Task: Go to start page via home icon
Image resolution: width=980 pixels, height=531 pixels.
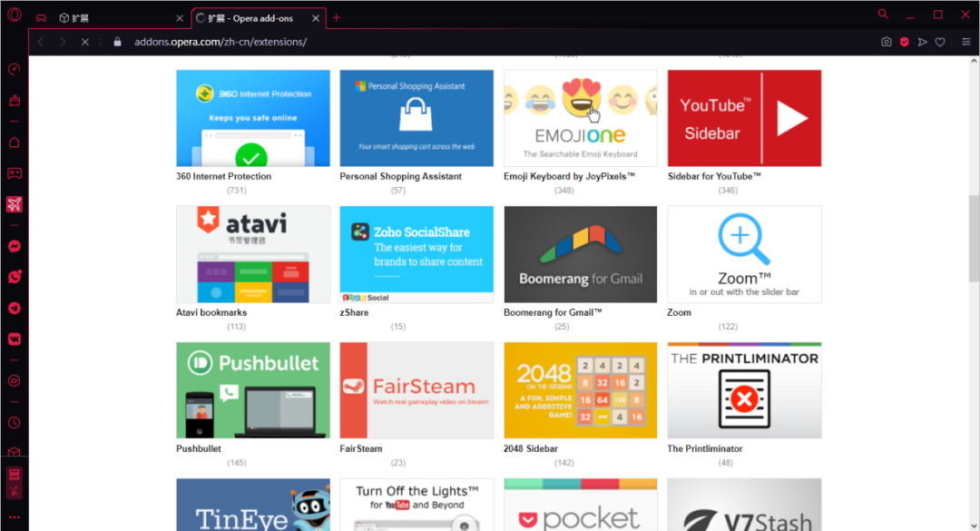Action: [x=15, y=143]
